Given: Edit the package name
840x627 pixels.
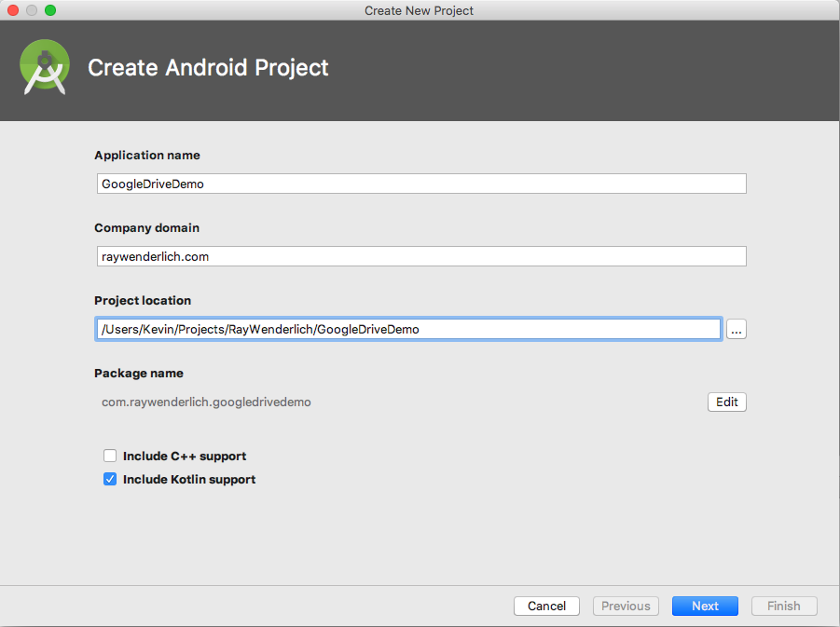Looking at the screenshot, I should click(x=726, y=402).
